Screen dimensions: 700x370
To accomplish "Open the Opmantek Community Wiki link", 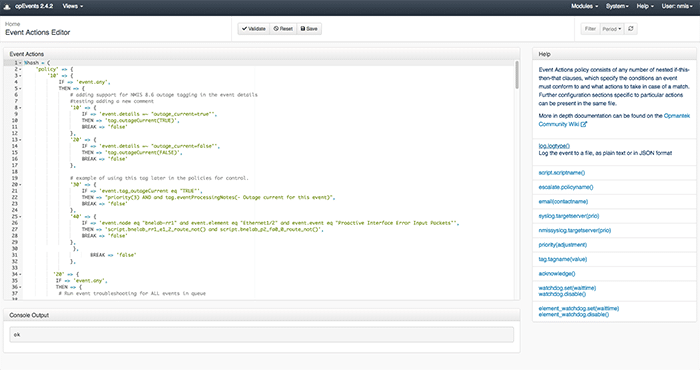I will tap(613, 120).
